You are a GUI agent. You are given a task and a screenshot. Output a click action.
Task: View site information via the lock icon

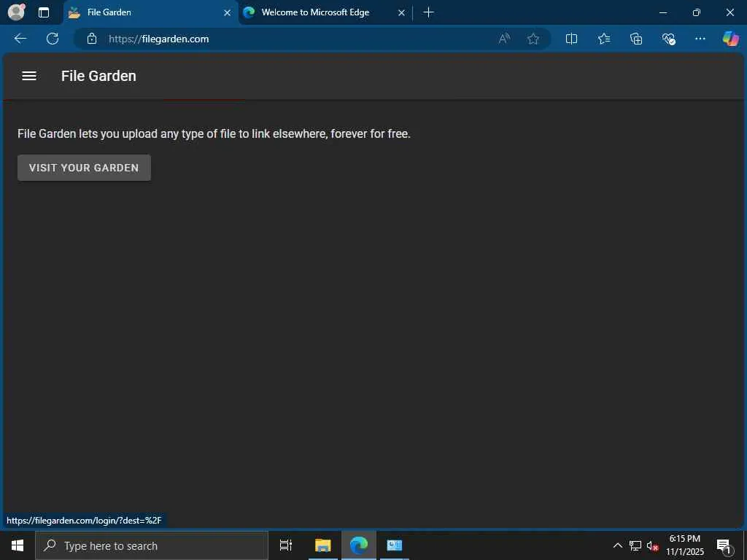point(92,39)
